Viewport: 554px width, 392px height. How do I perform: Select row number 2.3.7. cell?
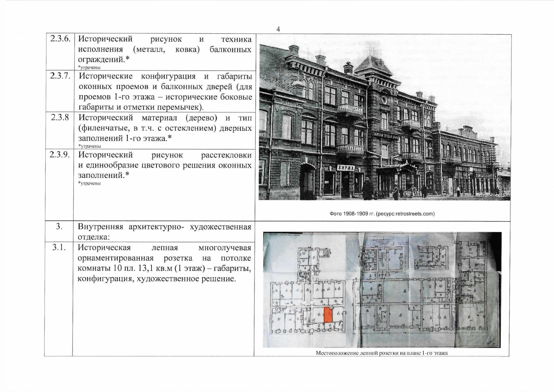(60, 76)
